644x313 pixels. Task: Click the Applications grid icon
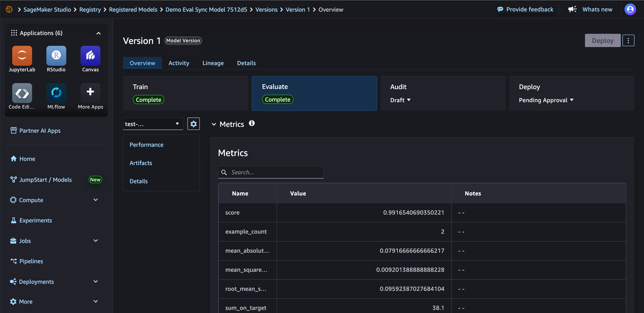click(x=14, y=33)
